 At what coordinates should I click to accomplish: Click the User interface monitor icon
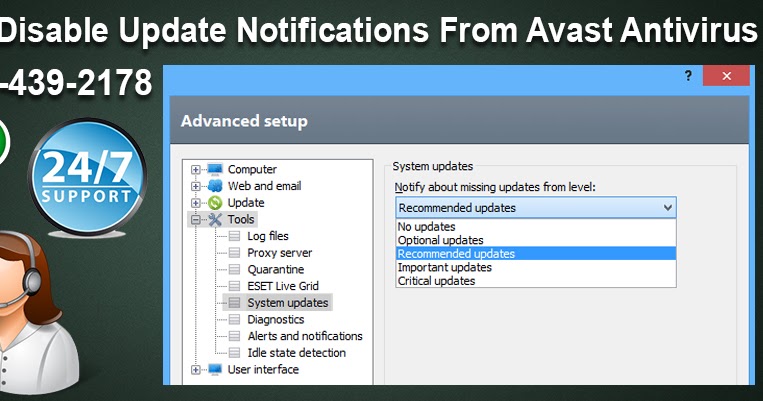215,369
